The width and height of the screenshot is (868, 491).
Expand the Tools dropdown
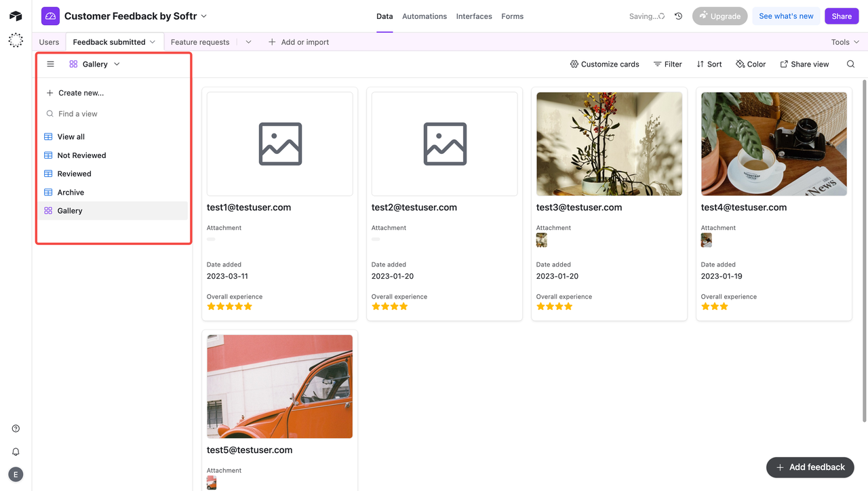point(844,41)
